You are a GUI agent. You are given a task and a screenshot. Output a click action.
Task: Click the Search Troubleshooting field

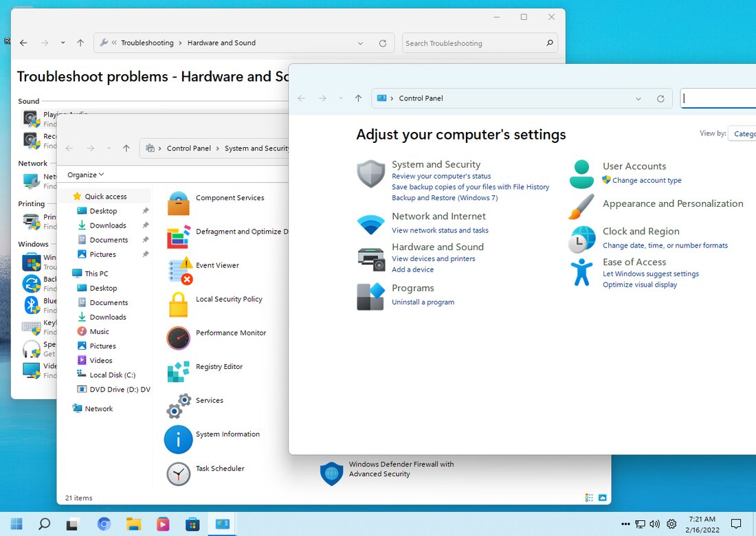480,43
